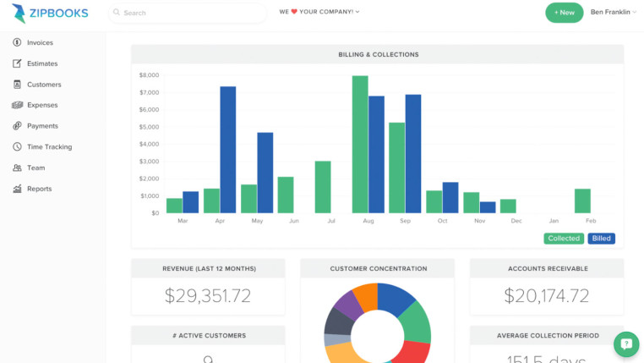644x363 pixels.
Task: Click the Time Tracking clock icon
Action: (17, 147)
